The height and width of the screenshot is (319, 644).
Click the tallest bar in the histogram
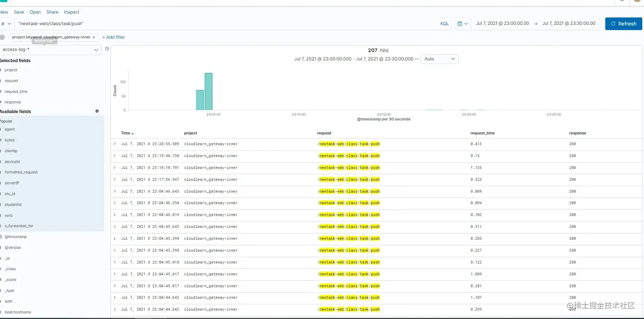click(x=209, y=92)
